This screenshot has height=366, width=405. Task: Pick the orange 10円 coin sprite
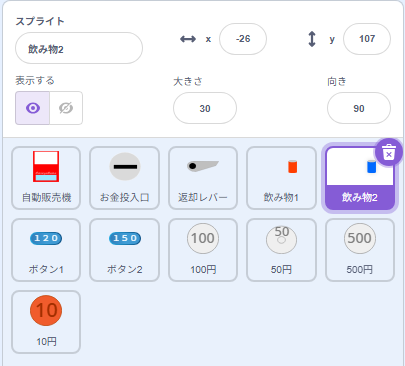click(46, 322)
